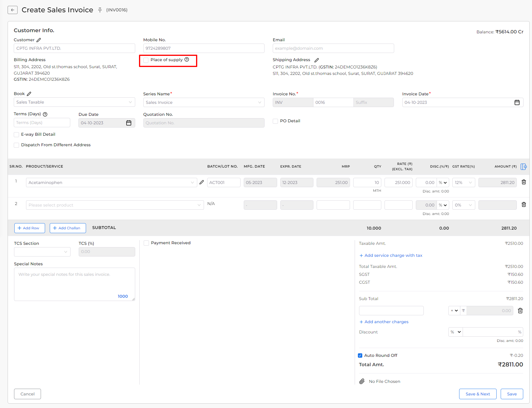Open the 12% GST rate dropdown
The image size is (532, 408).
click(464, 183)
